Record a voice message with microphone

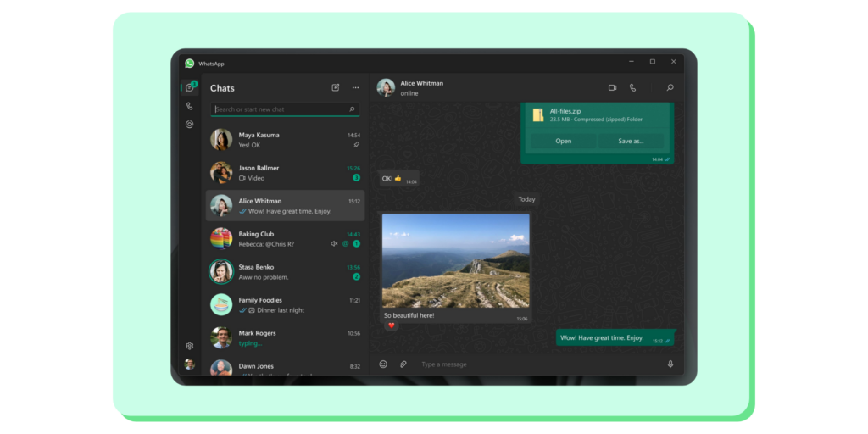[670, 364]
